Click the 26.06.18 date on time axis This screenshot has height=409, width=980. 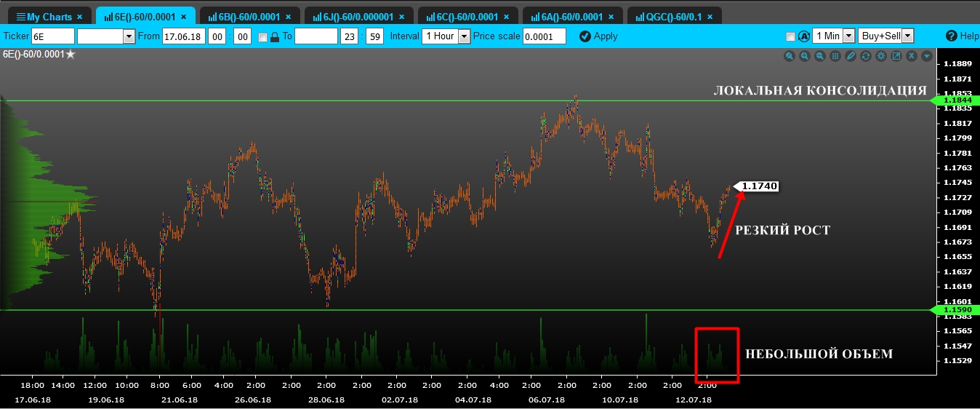click(252, 400)
